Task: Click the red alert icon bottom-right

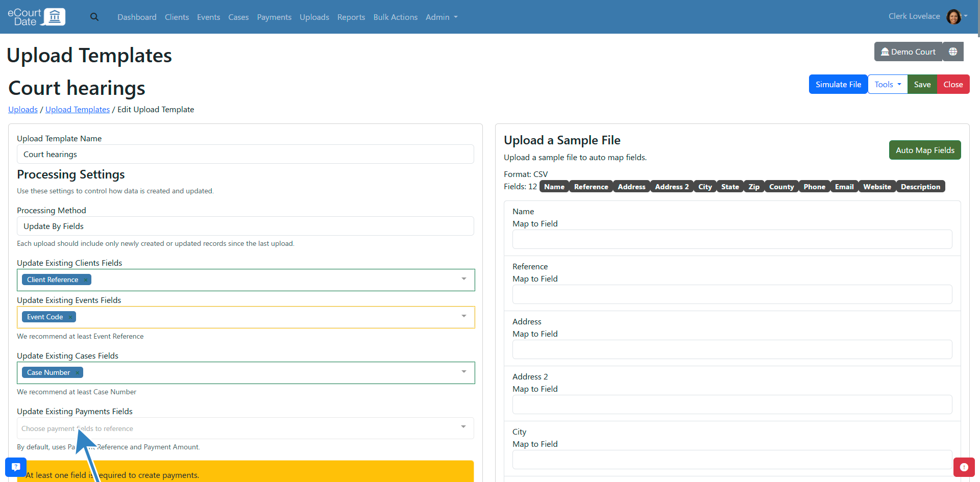Action: (x=964, y=467)
